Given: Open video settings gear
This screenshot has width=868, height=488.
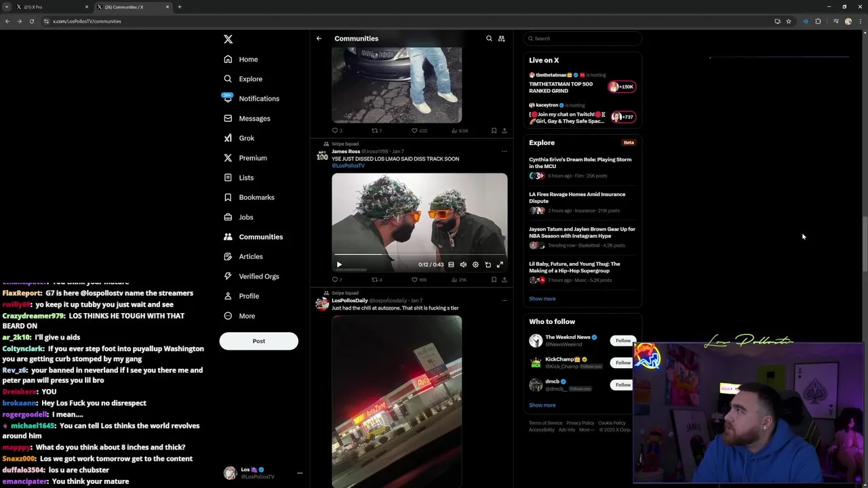Looking at the screenshot, I should (x=475, y=265).
